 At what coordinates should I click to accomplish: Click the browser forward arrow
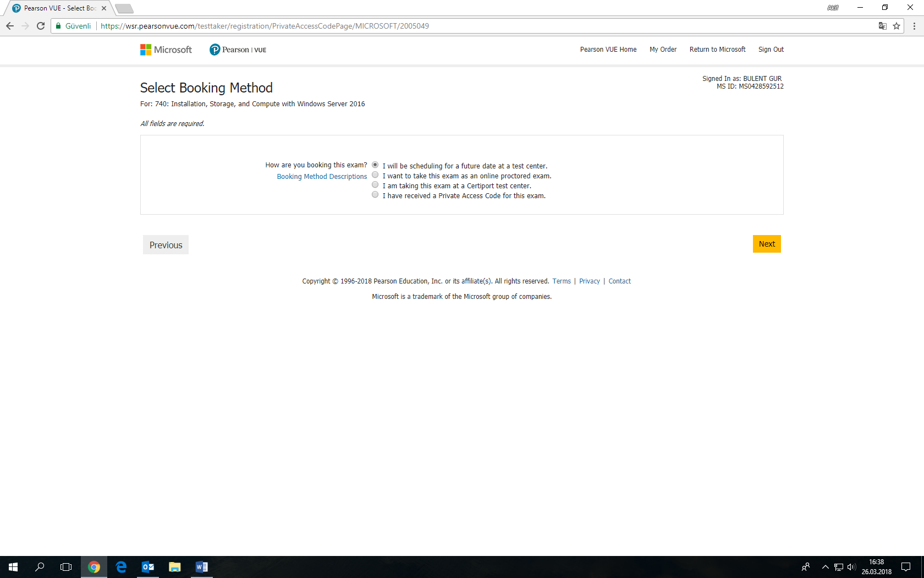(x=25, y=26)
